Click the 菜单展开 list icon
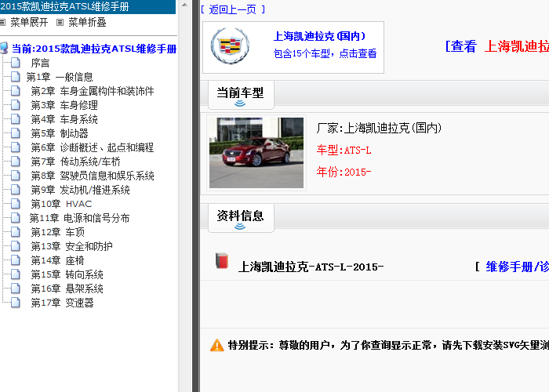This screenshot has height=392, width=549. tap(3, 23)
